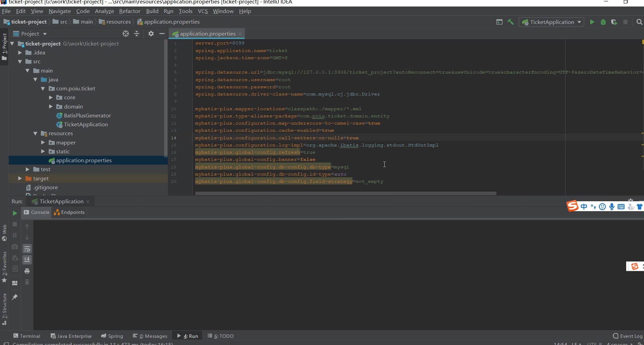Click the Build project hammer icon

tap(510, 22)
